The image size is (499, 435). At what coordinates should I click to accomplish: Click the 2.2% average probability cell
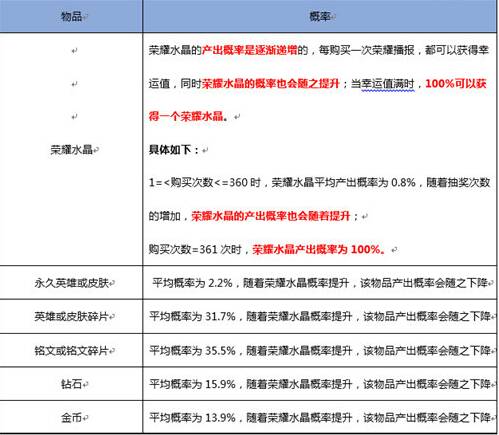tap(320, 283)
